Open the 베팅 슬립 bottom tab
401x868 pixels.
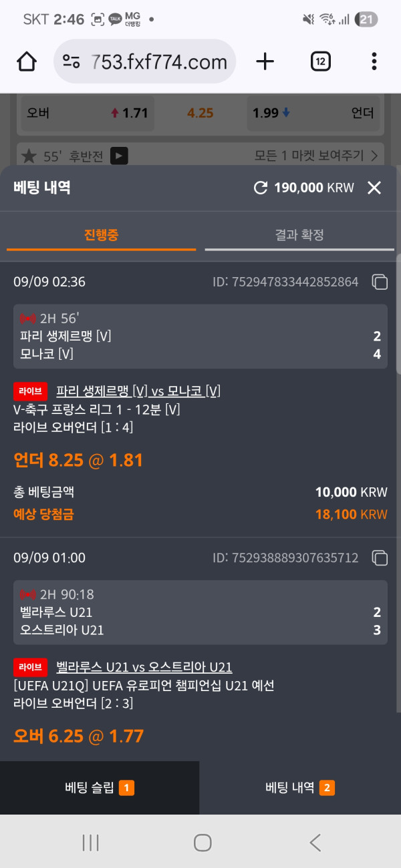(x=100, y=788)
